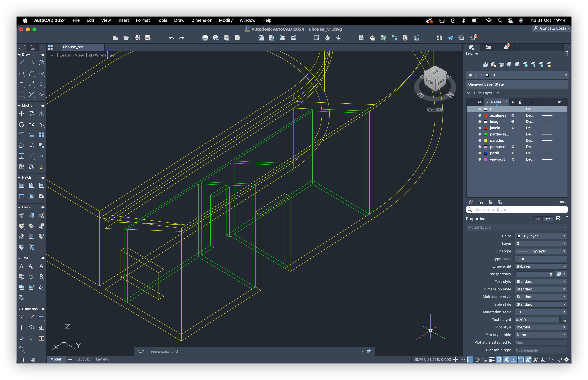This screenshot has height=380, width=588.
Task: Switch to the Layout2 tab
Action: click(103, 359)
